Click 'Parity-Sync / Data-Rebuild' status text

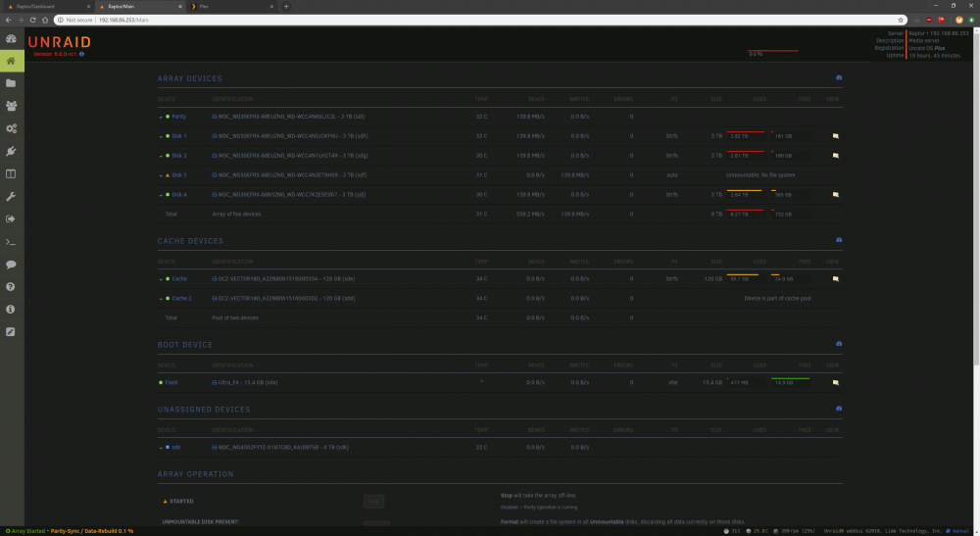tap(92, 531)
